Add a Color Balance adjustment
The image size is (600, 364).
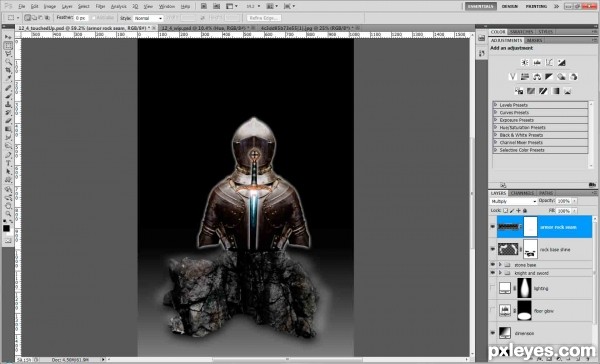click(x=537, y=77)
